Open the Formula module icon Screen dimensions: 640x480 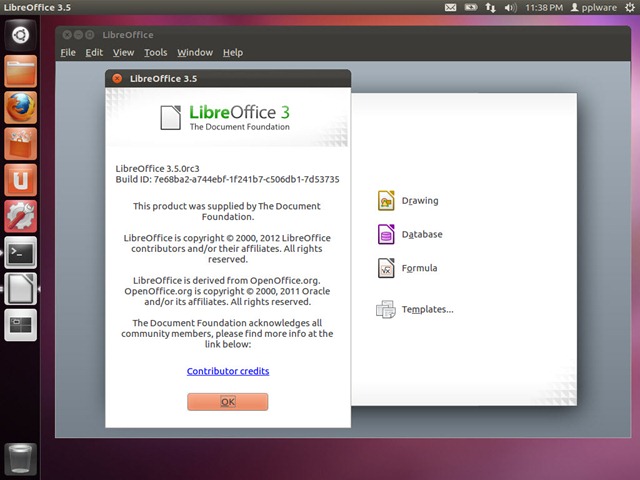click(x=386, y=268)
